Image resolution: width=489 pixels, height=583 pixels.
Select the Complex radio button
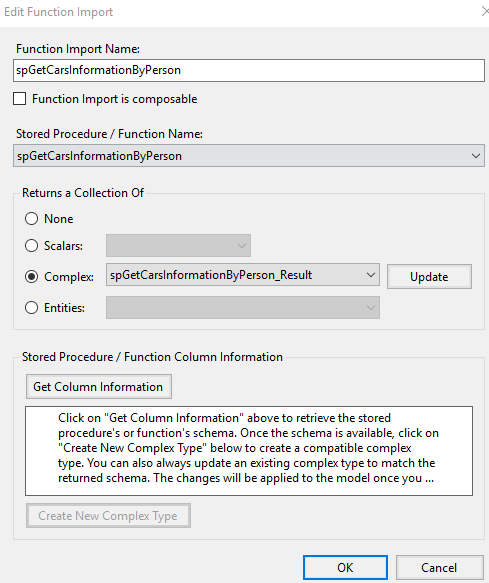32,277
